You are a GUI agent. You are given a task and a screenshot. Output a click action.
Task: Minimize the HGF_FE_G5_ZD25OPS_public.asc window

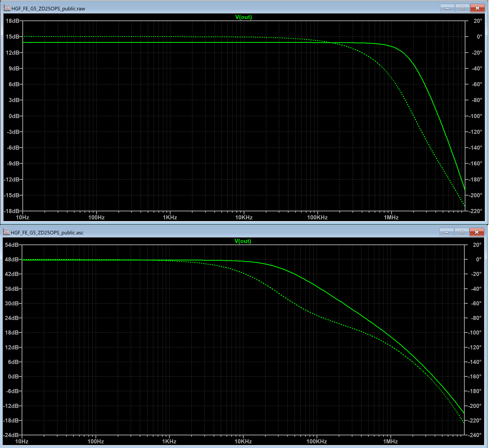pyautogui.click(x=446, y=232)
